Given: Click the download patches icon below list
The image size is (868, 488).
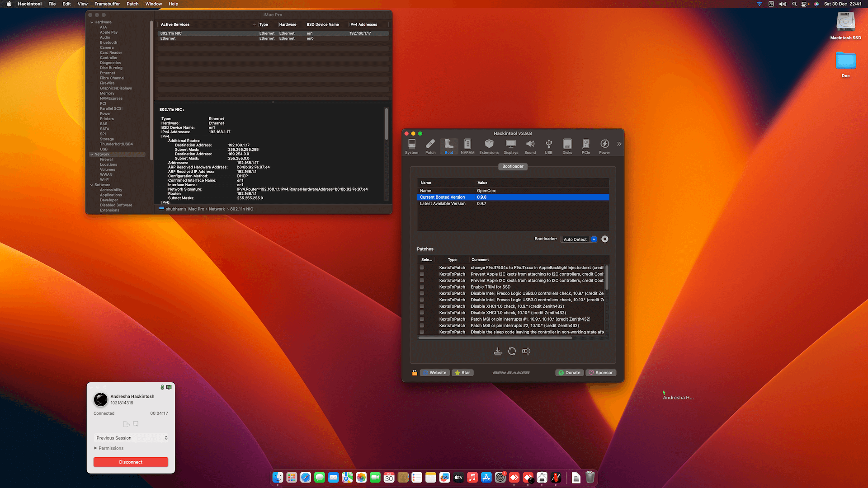Looking at the screenshot, I should (x=497, y=351).
